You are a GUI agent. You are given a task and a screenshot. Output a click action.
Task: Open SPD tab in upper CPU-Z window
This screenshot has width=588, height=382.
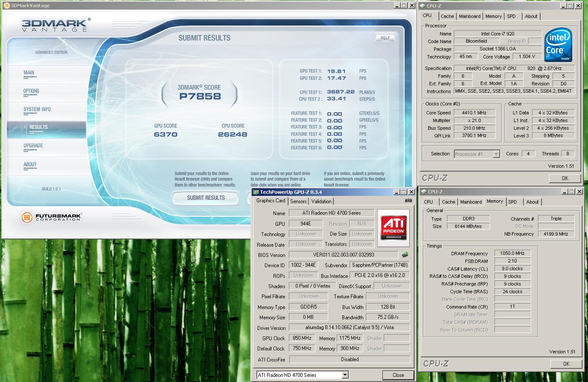coord(512,16)
